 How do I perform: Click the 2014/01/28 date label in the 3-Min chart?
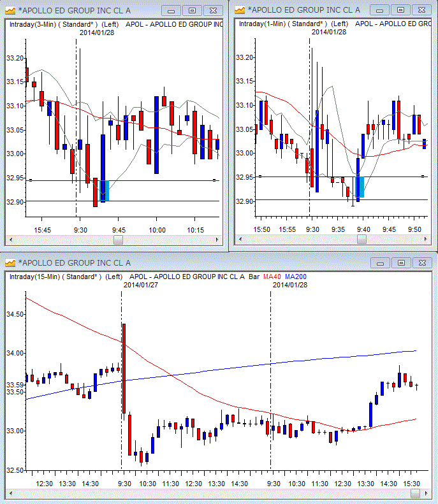pyautogui.click(x=97, y=32)
